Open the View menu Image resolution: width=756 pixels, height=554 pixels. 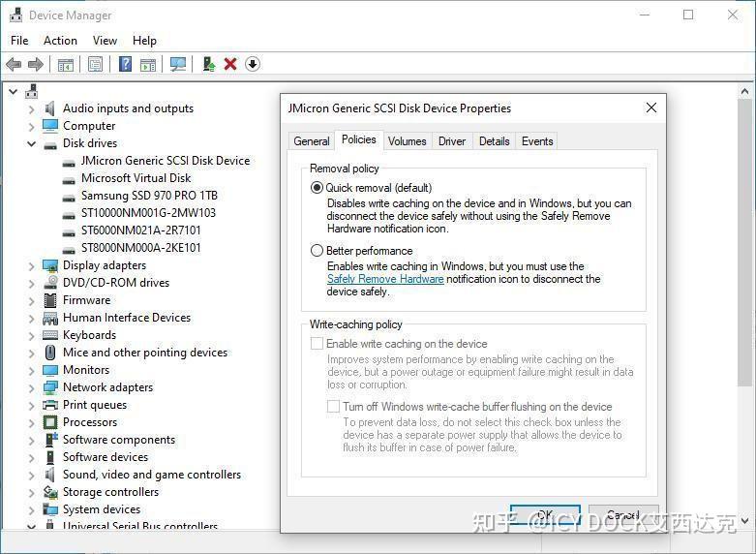click(105, 41)
